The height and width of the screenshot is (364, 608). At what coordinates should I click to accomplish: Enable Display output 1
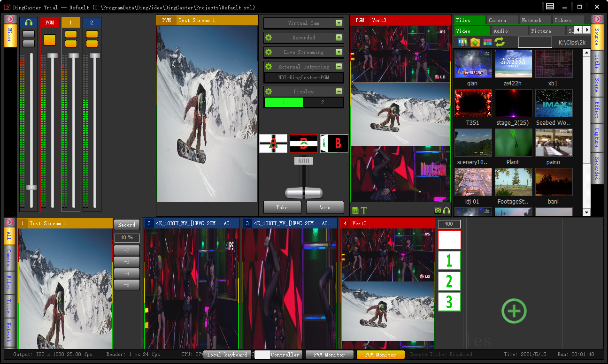[x=284, y=102]
